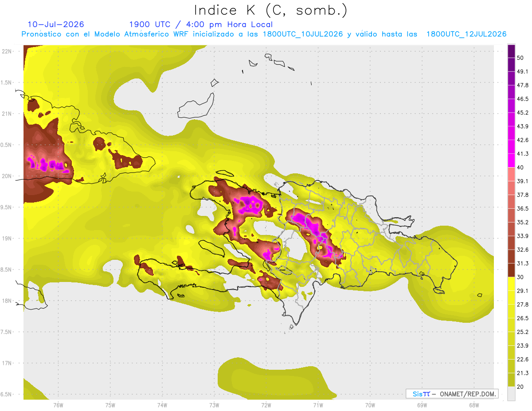Click the '46.5' value on the color scale
This screenshot has height=411, width=532.
[523, 99]
